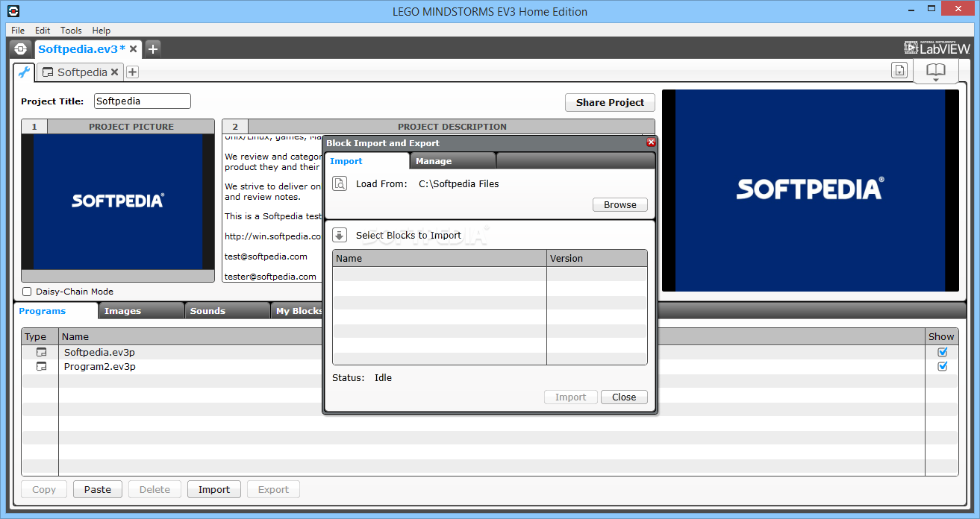Toggle Daisy-Chain Mode checkbox
980x519 pixels.
pos(27,292)
